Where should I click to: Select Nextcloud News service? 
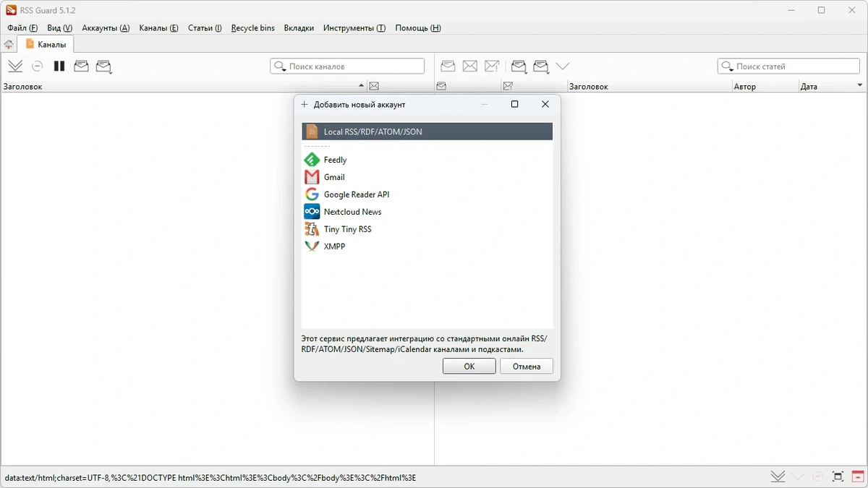pyautogui.click(x=427, y=212)
